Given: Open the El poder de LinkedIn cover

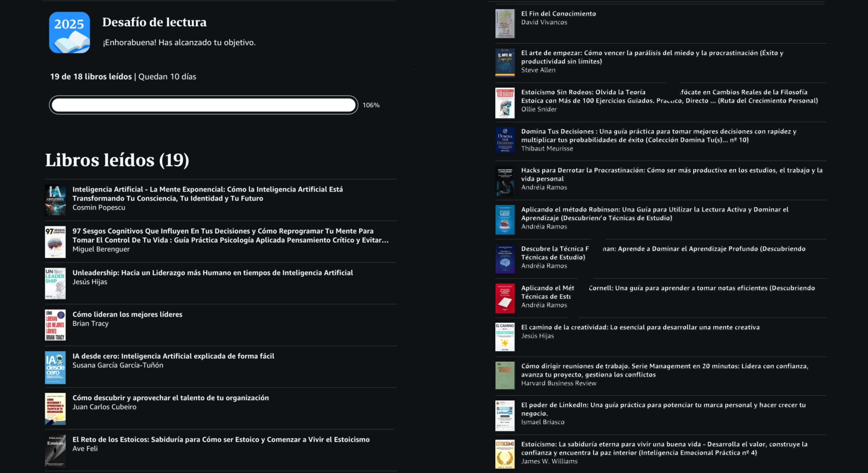Looking at the screenshot, I should pyautogui.click(x=505, y=416).
